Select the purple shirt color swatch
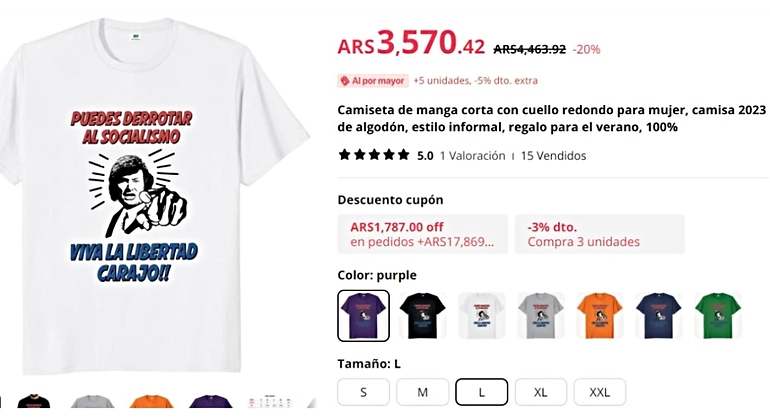 tap(363, 315)
